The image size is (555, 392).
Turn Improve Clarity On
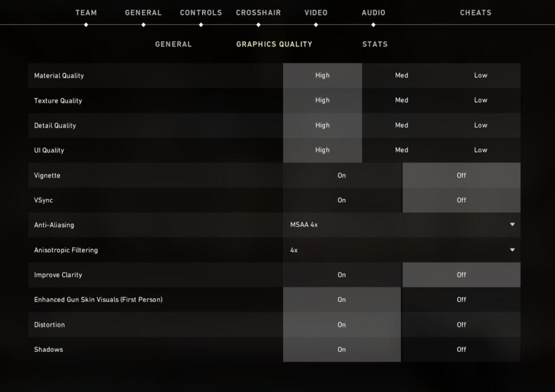click(x=342, y=275)
